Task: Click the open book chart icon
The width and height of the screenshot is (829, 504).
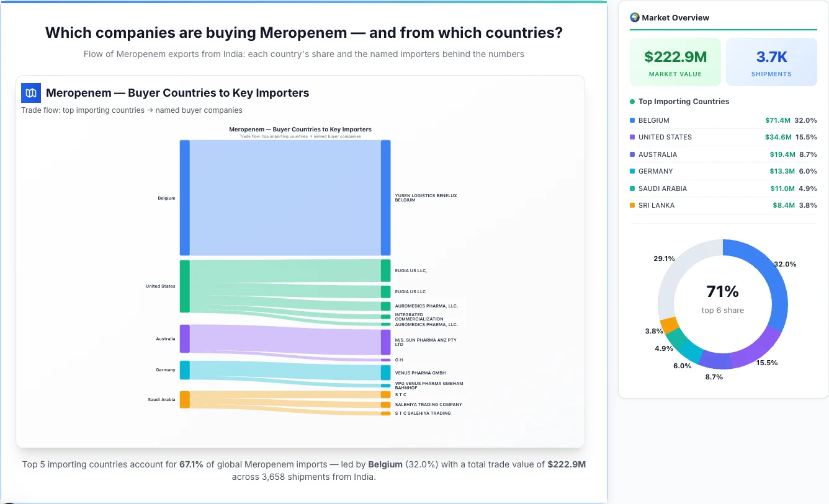Action: tap(30, 92)
